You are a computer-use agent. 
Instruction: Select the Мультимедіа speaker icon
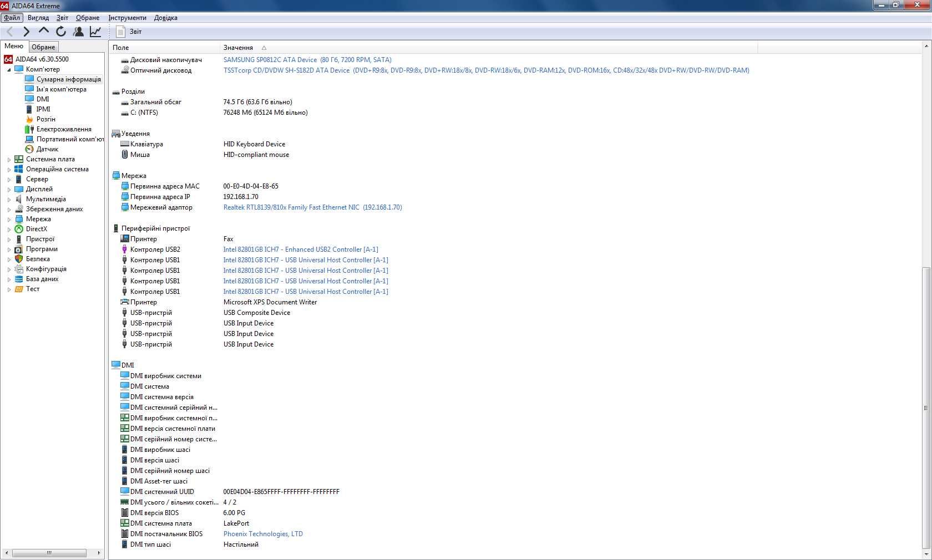(x=19, y=199)
